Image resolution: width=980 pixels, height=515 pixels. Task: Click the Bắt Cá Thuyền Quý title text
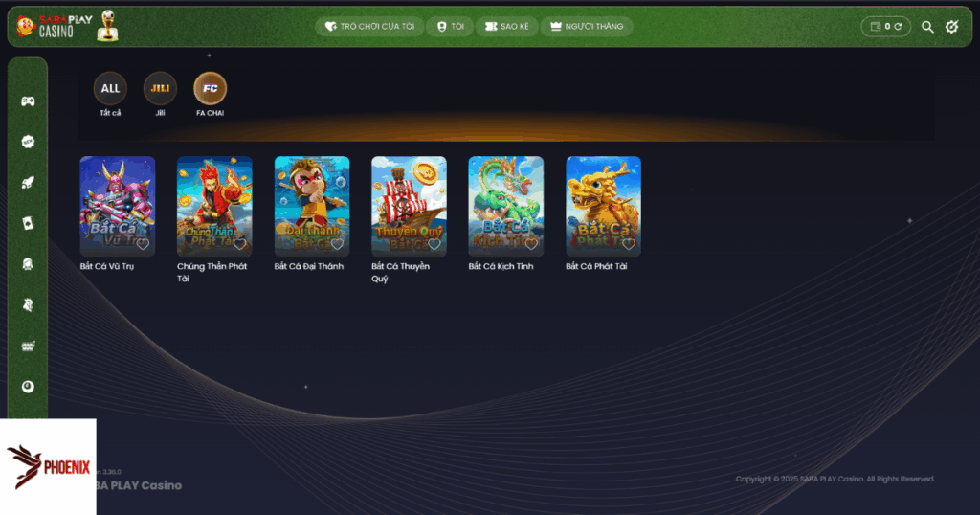click(x=401, y=273)
